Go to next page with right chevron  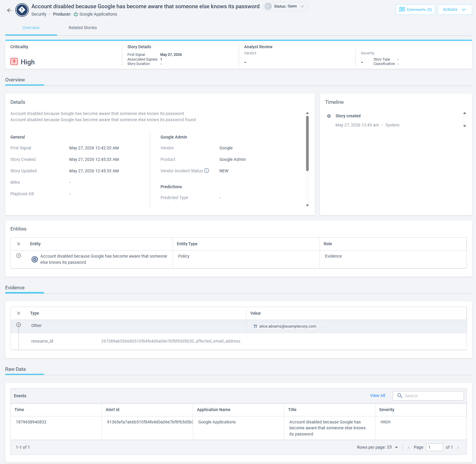coord(458,448)
